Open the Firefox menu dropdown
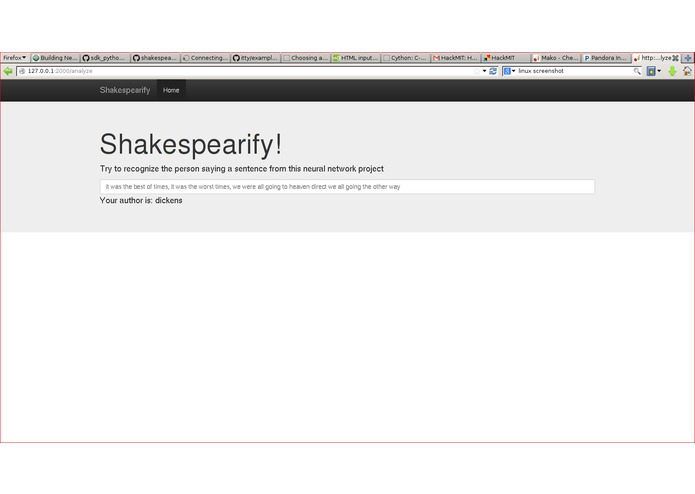 15,58
